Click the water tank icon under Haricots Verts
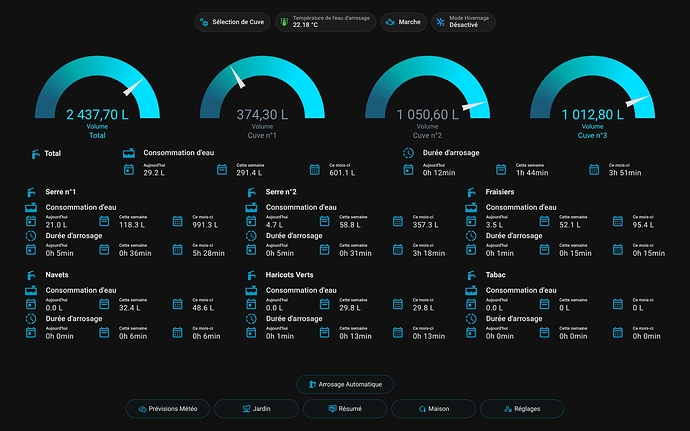690x431 pixels. [251, 291]
